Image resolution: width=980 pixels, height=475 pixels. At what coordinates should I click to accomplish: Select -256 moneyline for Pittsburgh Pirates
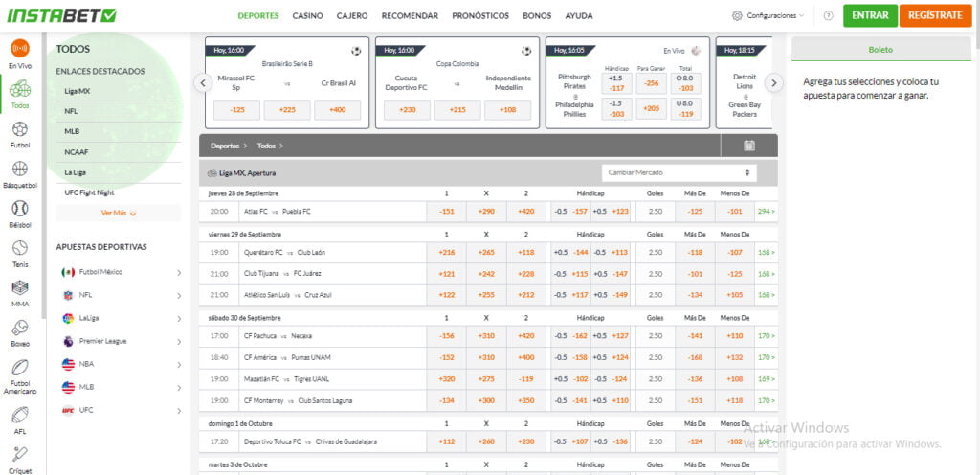pyautogui.click(x=651, y=83)
